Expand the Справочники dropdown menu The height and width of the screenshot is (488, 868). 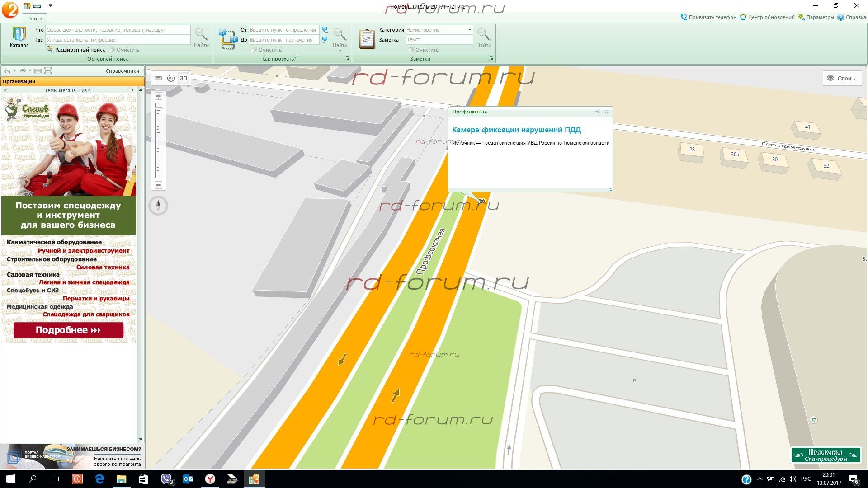pos(124,71)
